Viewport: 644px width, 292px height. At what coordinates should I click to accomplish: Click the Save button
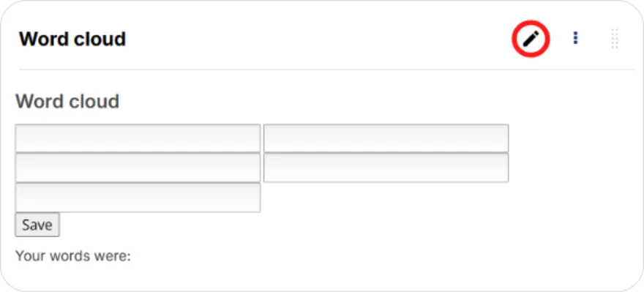[37, 225]
